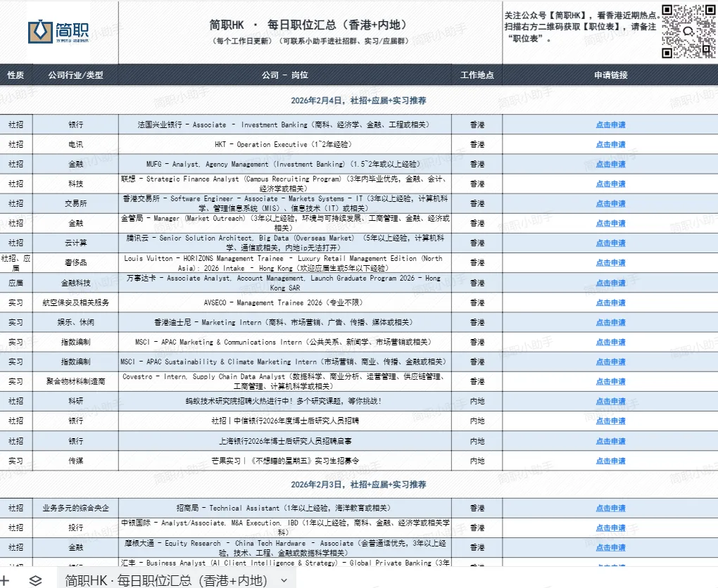Click the add sheet plus icon
The width and height of the screenshot is (718, 588).
(5, 580)
